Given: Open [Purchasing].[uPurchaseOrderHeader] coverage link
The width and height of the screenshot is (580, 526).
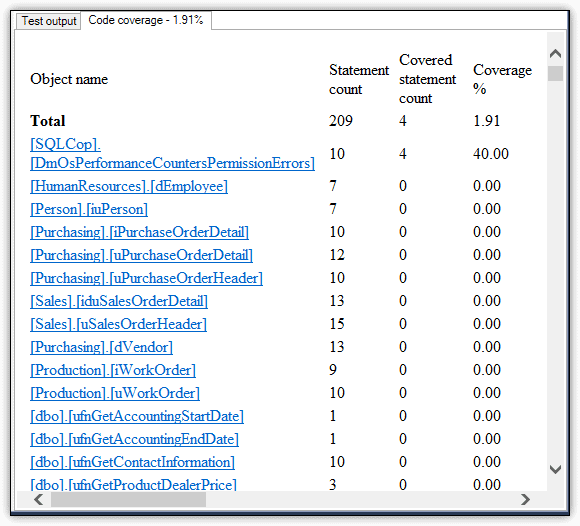Looking at the screenshot, I should [146, 278].
